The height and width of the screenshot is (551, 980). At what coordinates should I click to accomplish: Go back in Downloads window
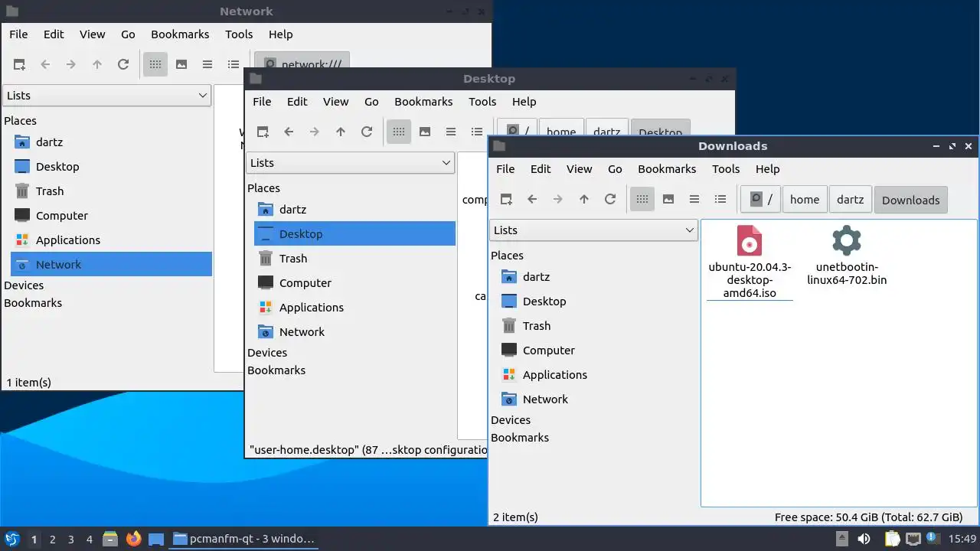[x=532, y=199]
